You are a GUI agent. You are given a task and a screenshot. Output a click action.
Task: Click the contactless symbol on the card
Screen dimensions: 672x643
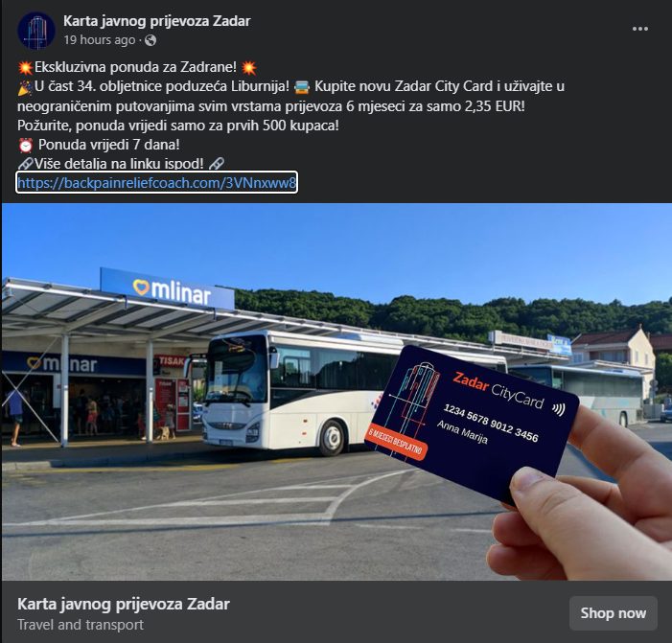(559, 409)
